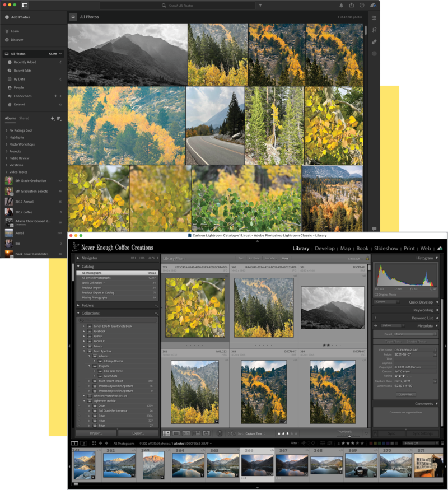Screen dimensions: 448x490
Task: Switch to Compare XY view
Action: (x=186, y=433)
